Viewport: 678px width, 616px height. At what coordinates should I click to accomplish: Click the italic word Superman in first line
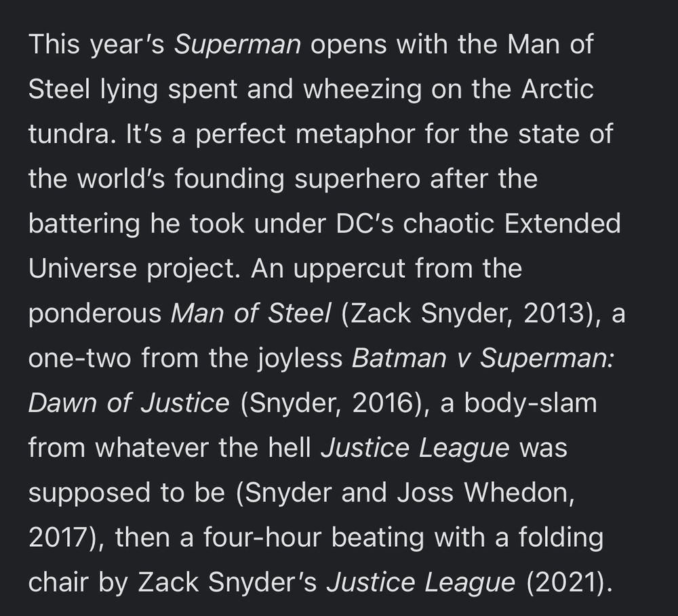[x=237, y=45]
